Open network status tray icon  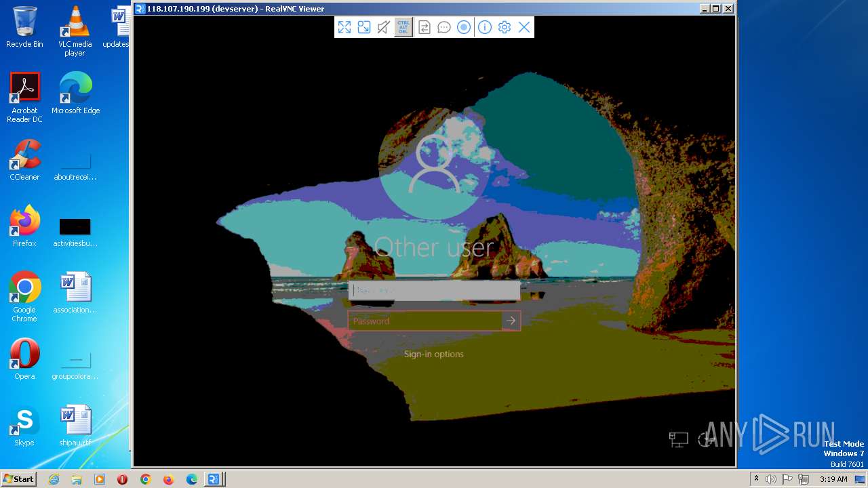(804, 479)
